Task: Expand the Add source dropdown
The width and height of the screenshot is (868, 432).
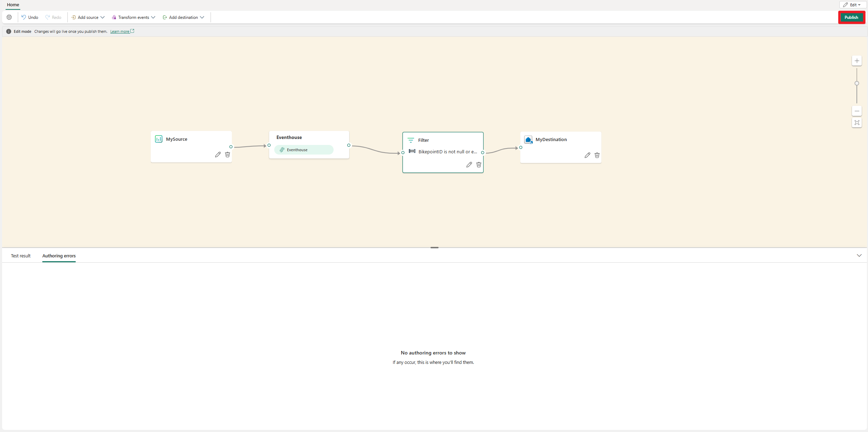Action: coord(88,17)
